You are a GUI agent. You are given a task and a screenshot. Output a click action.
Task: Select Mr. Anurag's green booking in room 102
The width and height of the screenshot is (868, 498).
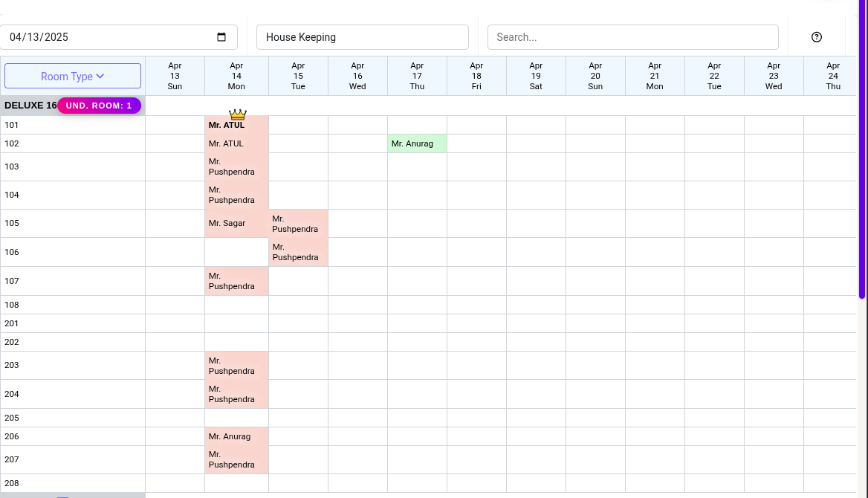(x=416, y=143)
